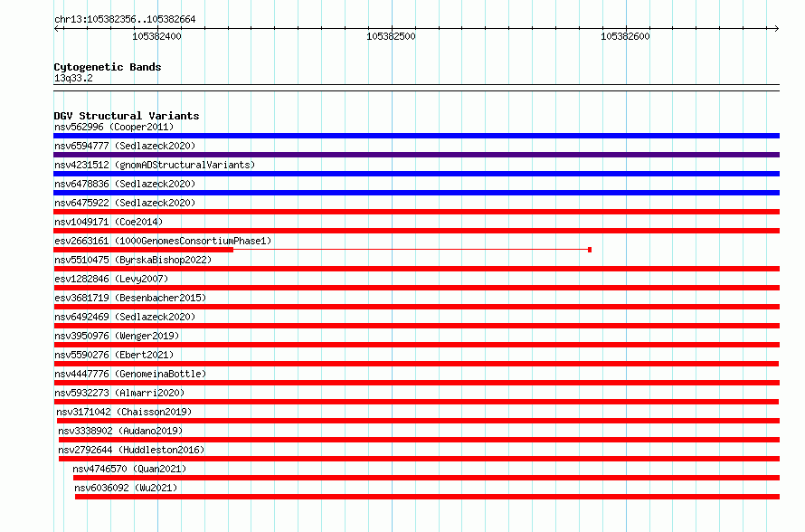Click the nsv4746570 (Quan2021) label

pyautogui.click(x=129, y=469)
